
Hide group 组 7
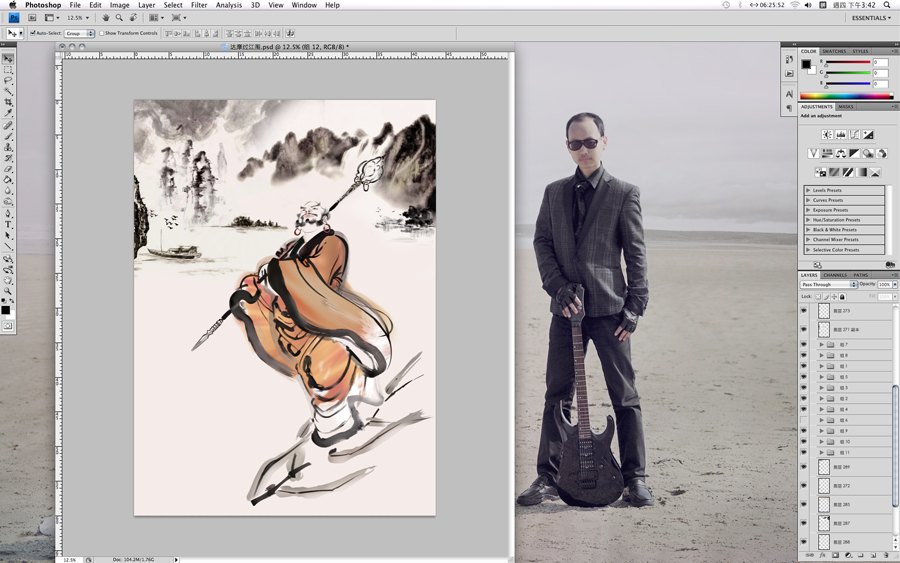point(804,344)
